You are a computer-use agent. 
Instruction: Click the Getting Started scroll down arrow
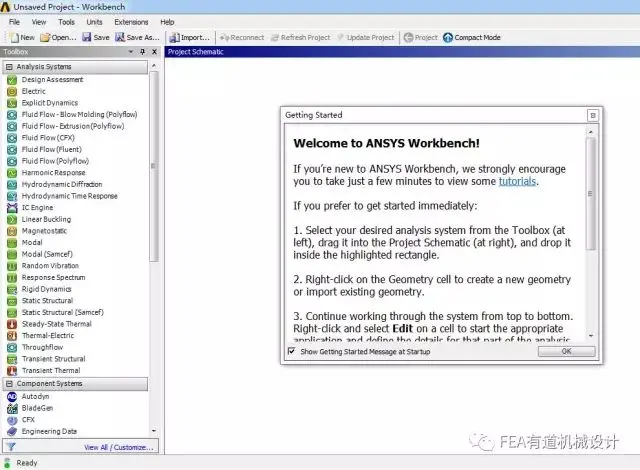[x=591, y=335]
